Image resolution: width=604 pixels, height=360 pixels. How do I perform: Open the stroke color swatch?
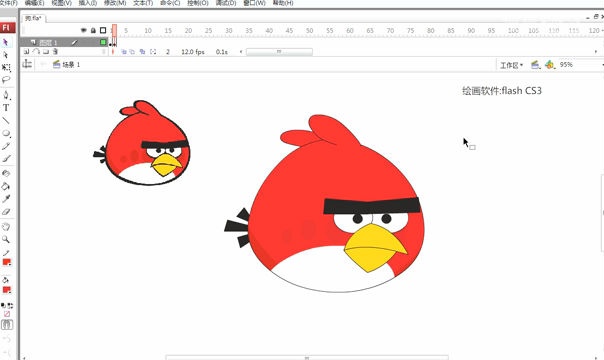(7, 262)
